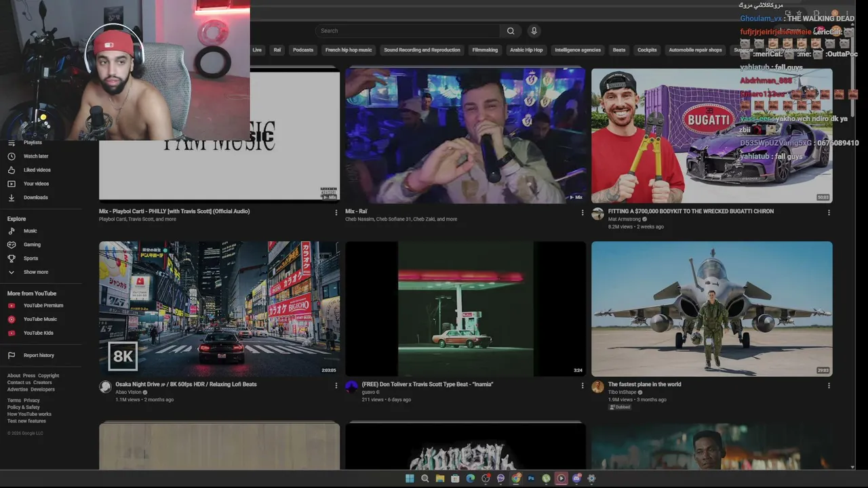Click the "Watch later" sidebar label
The width and height of the screenshot is (868, 488).
coord(36,157)
